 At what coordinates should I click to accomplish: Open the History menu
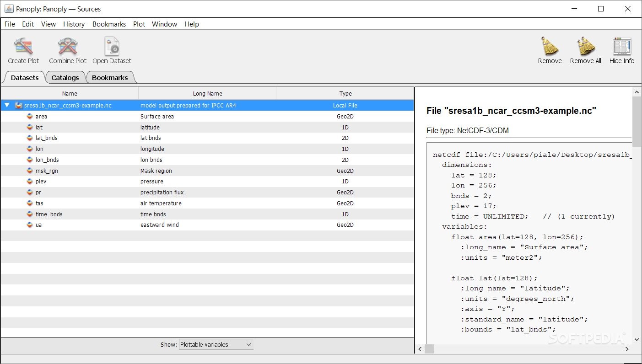click(74, 24)
